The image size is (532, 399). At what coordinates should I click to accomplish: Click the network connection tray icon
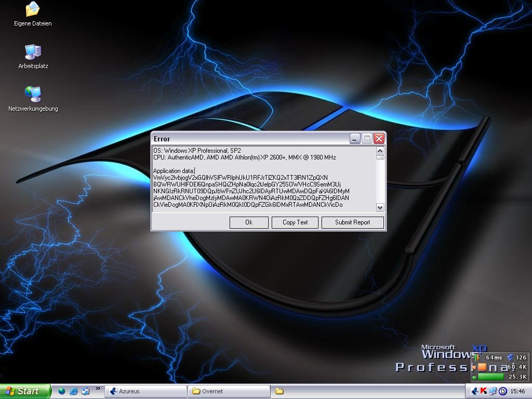493,391
